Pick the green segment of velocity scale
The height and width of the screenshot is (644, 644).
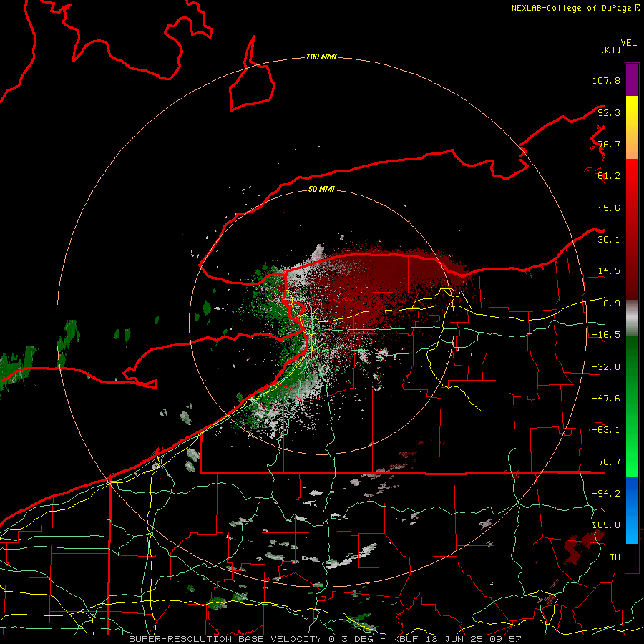coord(632,406)
